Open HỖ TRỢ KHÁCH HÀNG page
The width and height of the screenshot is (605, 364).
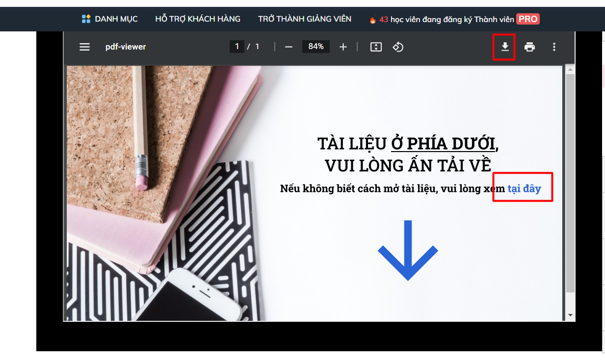click(198, 19)
